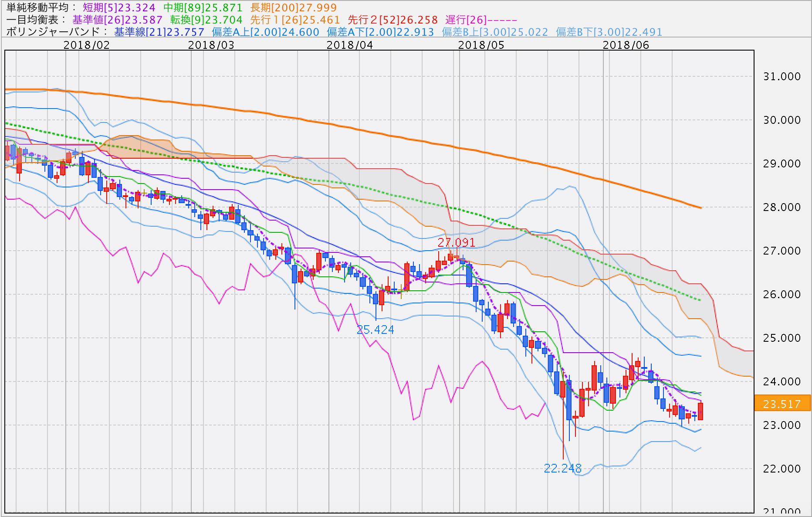Click the 偏差B下[3.00]22.491 label
The width and height of the screenshot is (812, 517).
coord(609,32)
